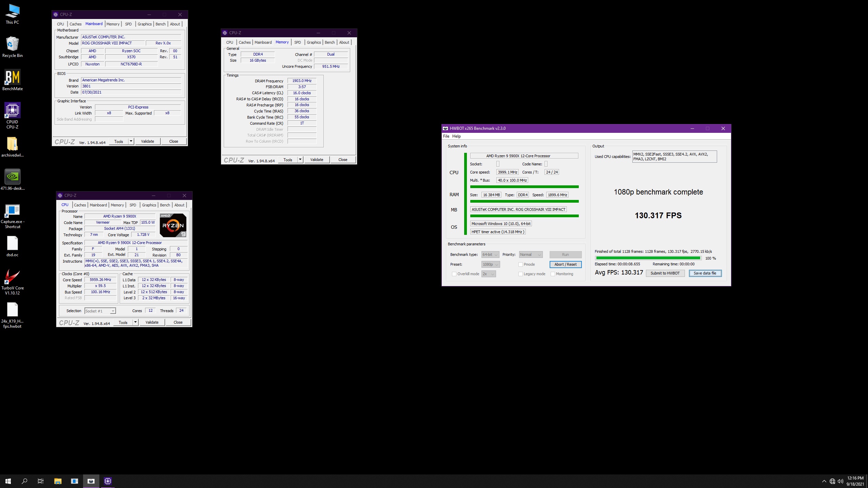Click HWBOT x265 title bar icon
868x488 pixels.
coord(446,128)
